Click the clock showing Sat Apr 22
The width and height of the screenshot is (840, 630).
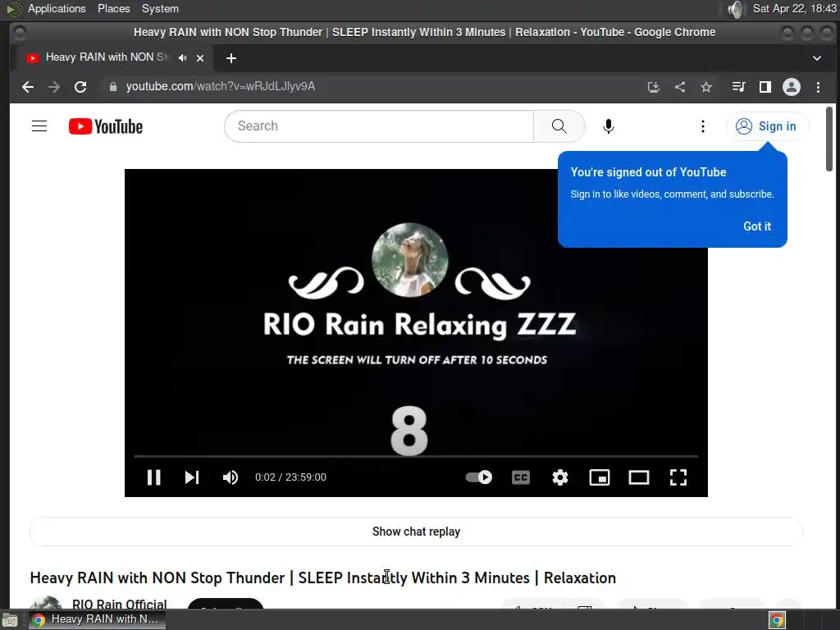(x=794, y=8)
